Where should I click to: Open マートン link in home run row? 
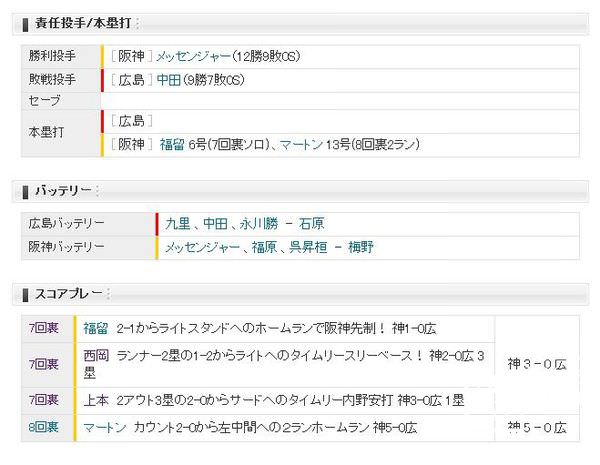302,145
